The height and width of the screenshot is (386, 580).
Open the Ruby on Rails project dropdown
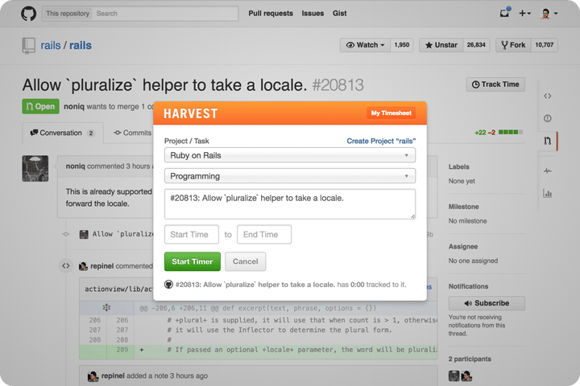tap(290, 155)
